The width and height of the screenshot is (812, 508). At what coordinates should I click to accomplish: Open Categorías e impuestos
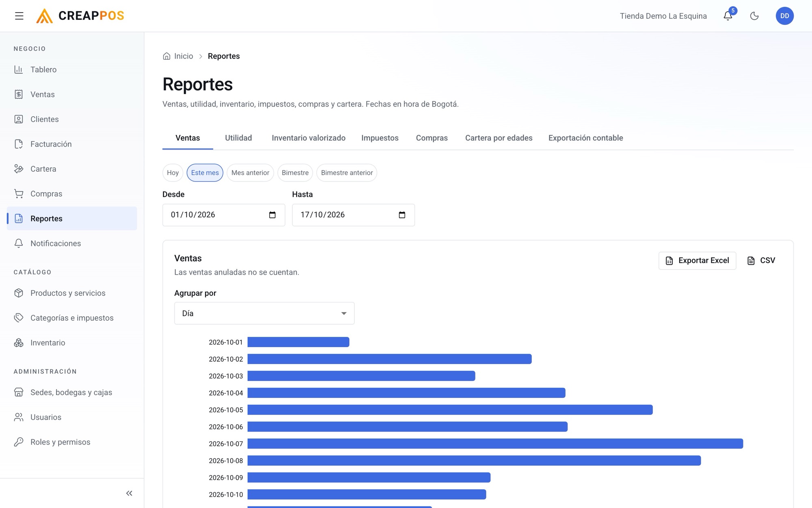(72, 318)
